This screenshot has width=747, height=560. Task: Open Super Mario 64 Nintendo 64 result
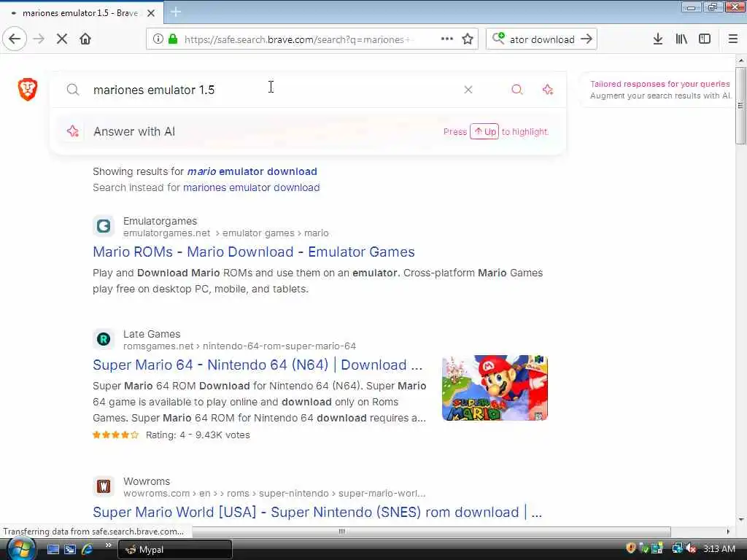click(x=258, y=365)
